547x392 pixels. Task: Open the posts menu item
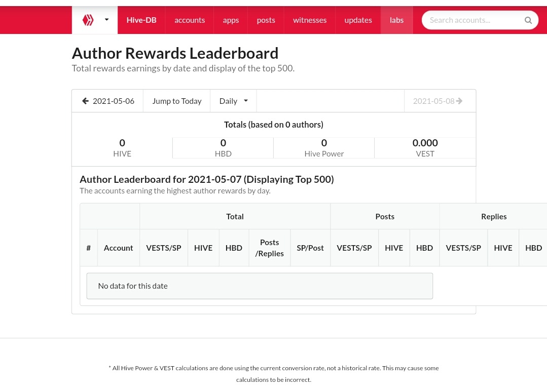(266, 20)
